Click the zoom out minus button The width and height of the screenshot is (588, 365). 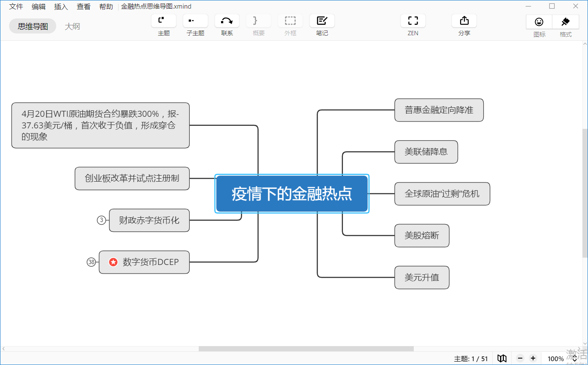[x=520, y=359]
